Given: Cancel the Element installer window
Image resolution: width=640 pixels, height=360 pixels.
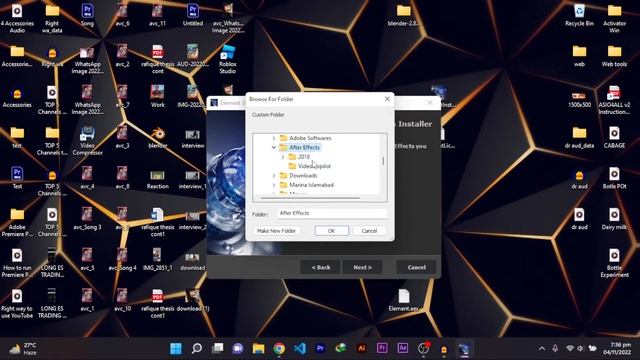Looking at the screenshot, I should 416,267.
